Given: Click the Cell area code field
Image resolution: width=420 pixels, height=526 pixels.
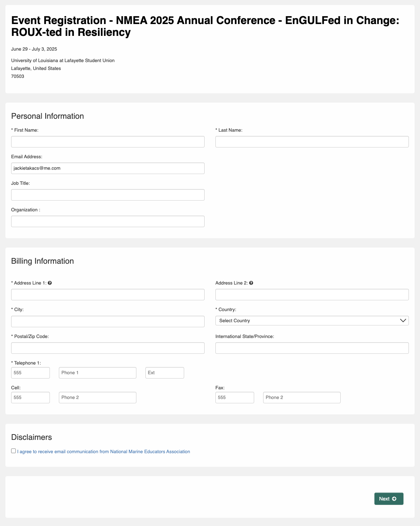Looking at the screenshot, I should tap(31, 398).
